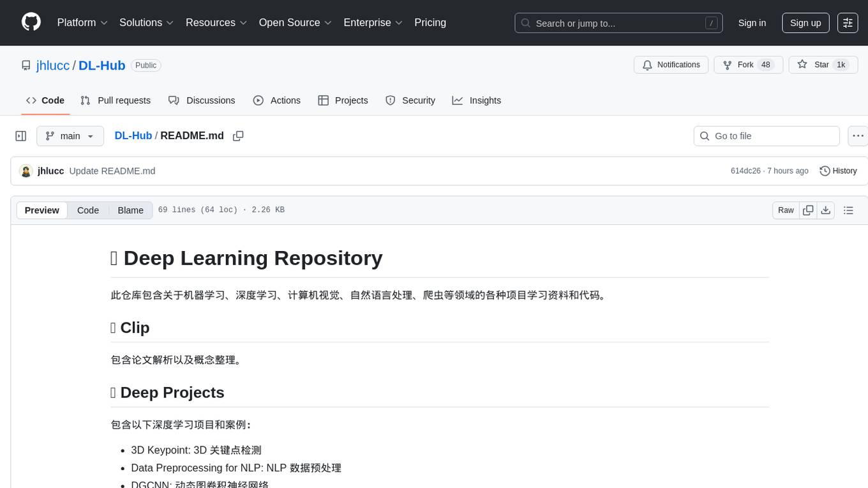Click Data Preprocessing for NLP list item
868x488 pixels.
pyautogui.click(x=236, y=468)
